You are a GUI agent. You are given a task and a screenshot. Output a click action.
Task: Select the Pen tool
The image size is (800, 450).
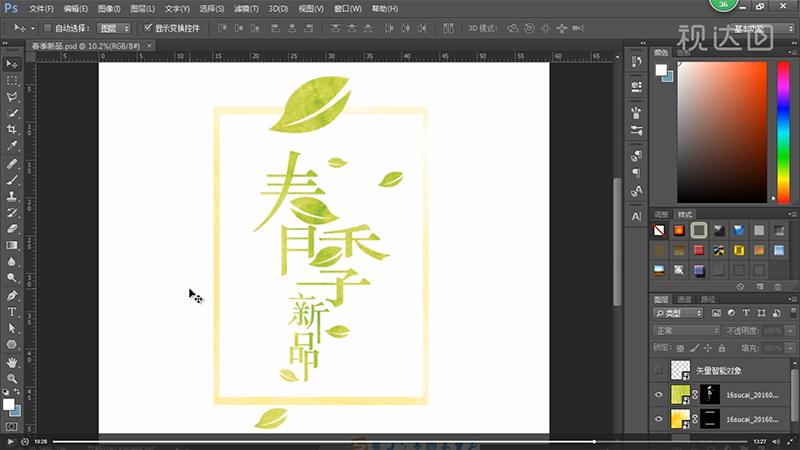point(12,295)
